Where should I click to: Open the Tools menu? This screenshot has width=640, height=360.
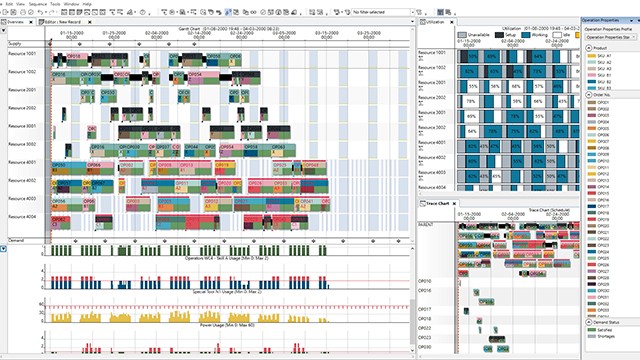click(x=55, y=4)
